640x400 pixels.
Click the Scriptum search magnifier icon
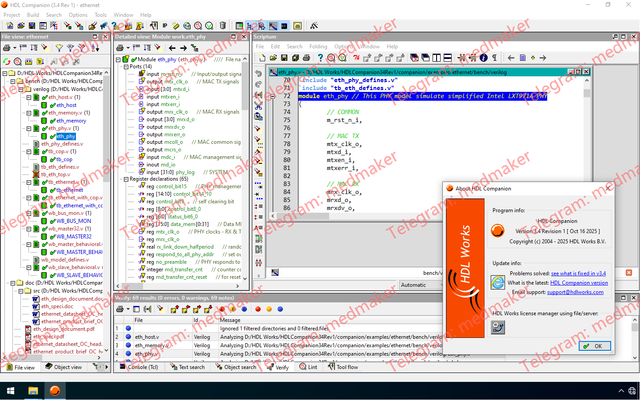click(x=331, y=58)
